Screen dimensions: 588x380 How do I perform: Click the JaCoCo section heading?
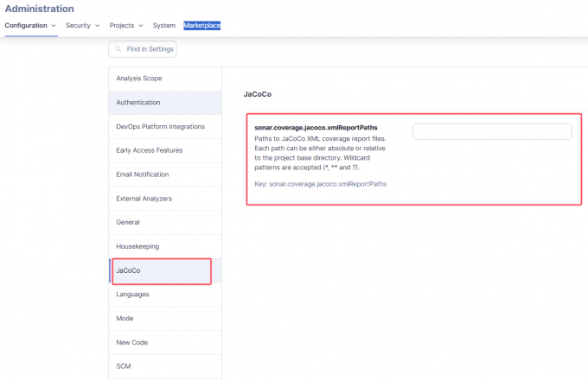pyautogui.click(x=258, y=94)
